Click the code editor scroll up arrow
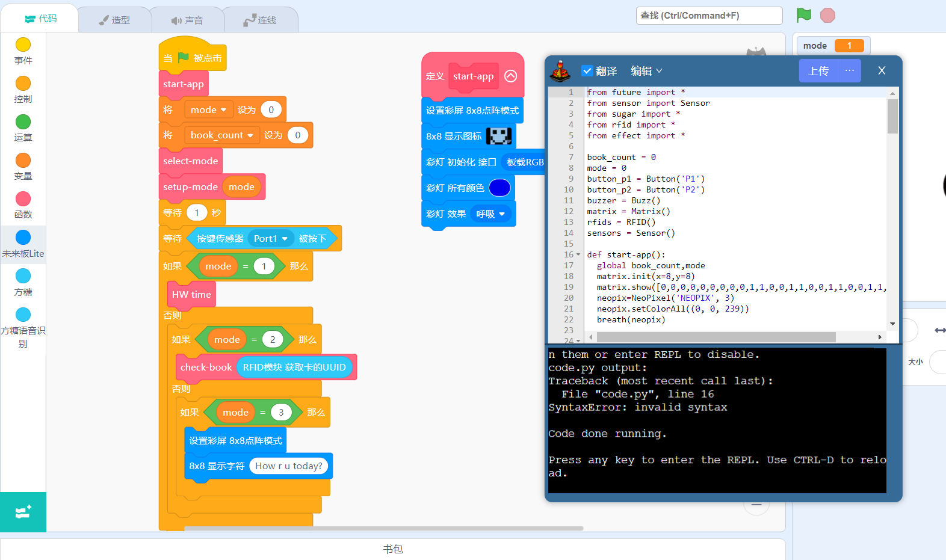The height and width of the screenshot is (560, 946). (x=892, y=93)
